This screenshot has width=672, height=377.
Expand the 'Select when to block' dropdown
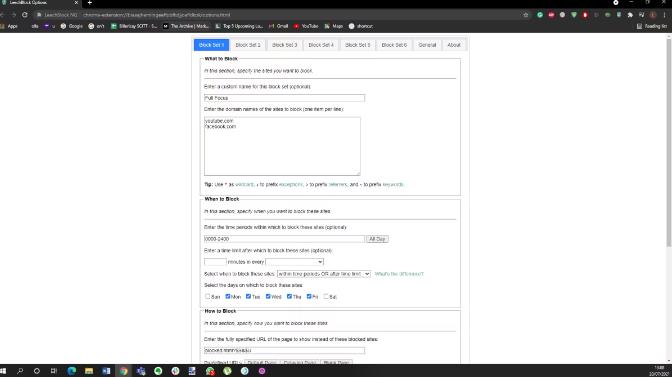324,274
